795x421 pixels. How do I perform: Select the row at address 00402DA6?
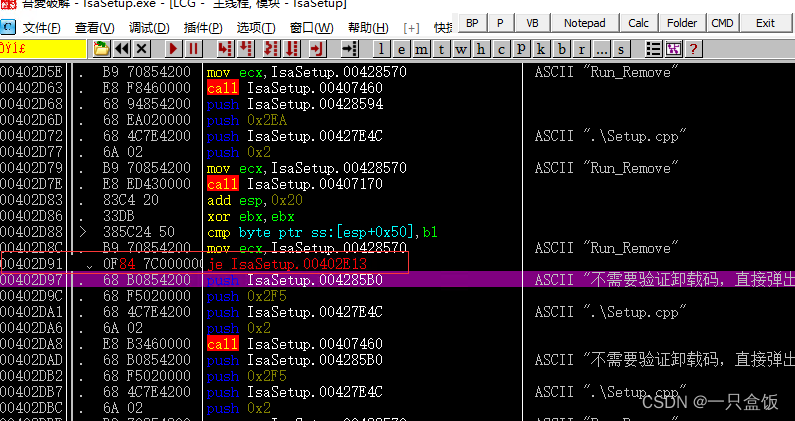point(398,328)
